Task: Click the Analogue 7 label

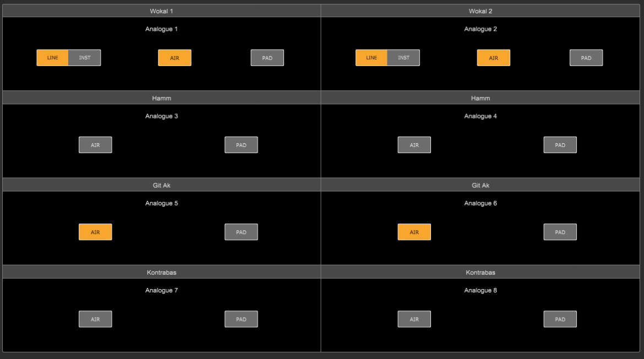Action: [x=161, y=290]
